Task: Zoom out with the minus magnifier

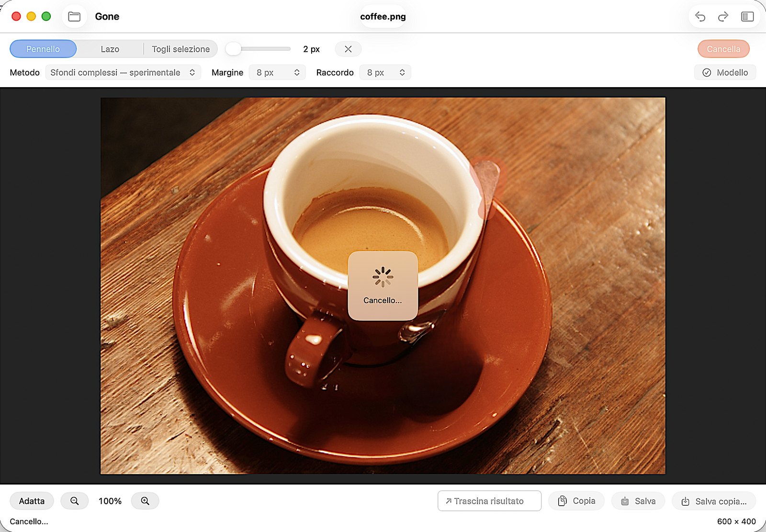Action: coord(74,501)
